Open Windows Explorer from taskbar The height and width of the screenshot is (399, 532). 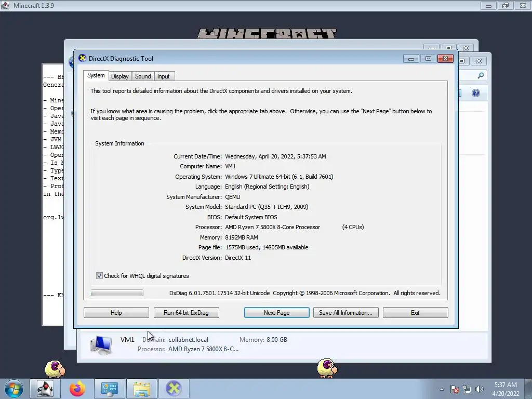[x=142, y=389]
